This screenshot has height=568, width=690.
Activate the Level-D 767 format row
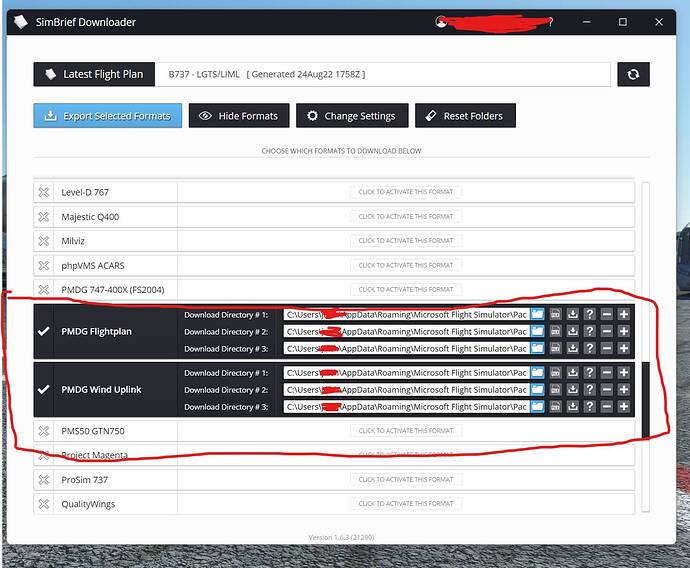pos(406,192)
